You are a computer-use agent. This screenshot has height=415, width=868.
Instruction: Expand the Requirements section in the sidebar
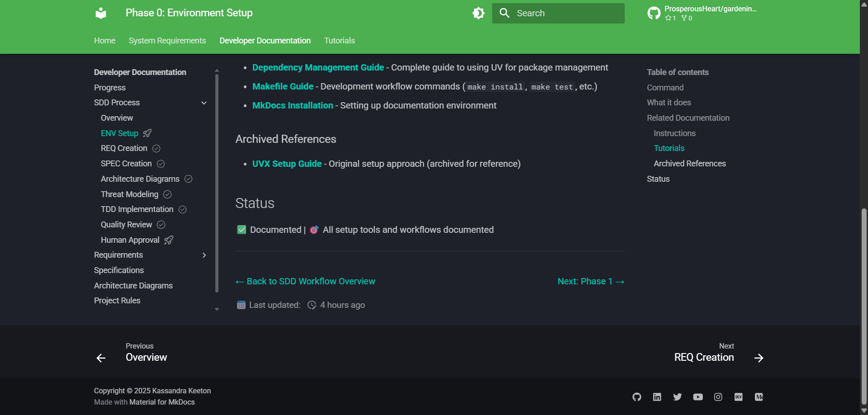pyautogui.click(x=204, y=255)
